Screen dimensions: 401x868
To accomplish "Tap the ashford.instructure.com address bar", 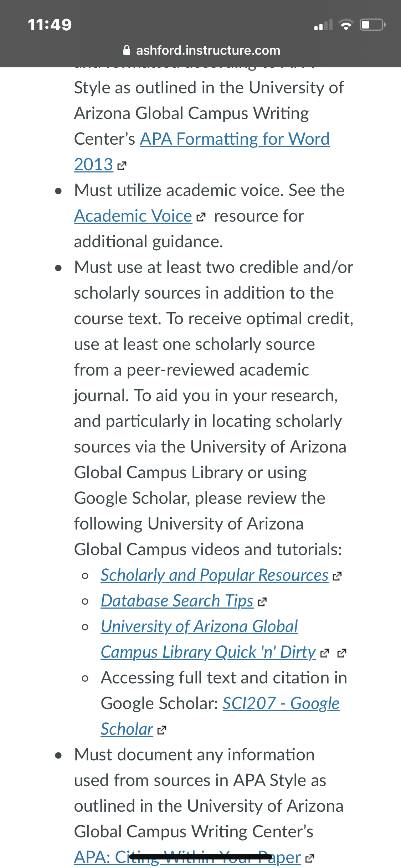I will point(201,50).
